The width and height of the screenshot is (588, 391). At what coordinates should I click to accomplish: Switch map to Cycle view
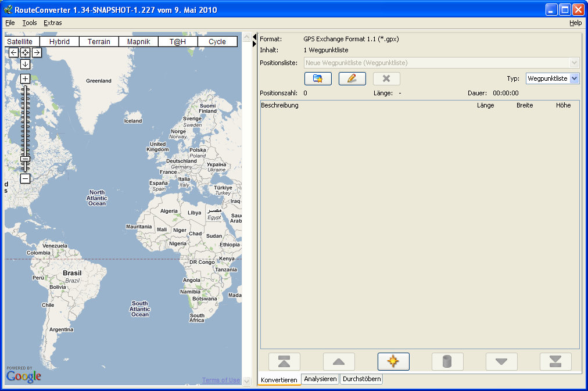(217, 42)
